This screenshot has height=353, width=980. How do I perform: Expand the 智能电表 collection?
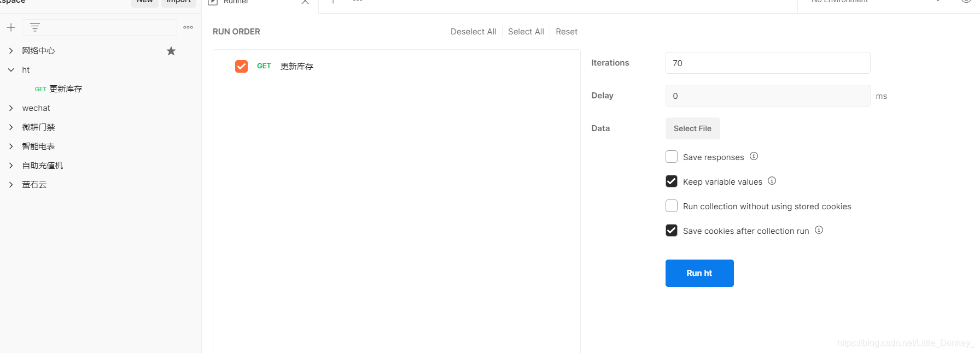tap(11, 146)
